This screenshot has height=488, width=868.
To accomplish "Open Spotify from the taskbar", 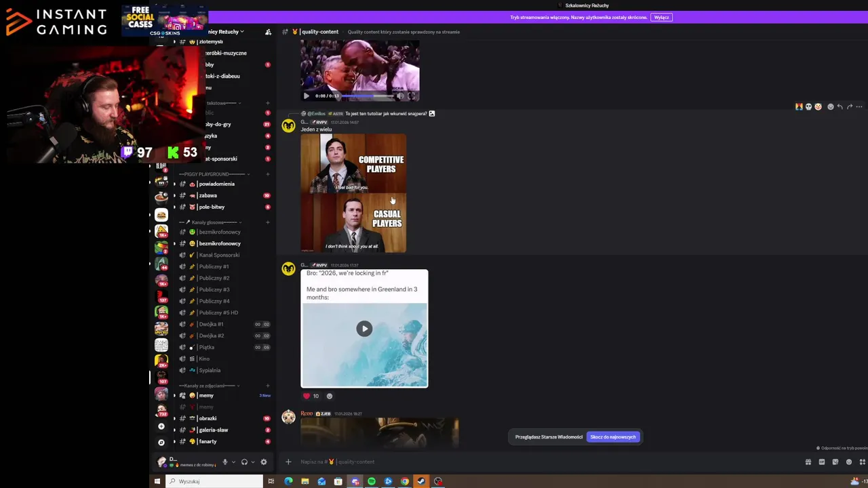I will point(372,481).
